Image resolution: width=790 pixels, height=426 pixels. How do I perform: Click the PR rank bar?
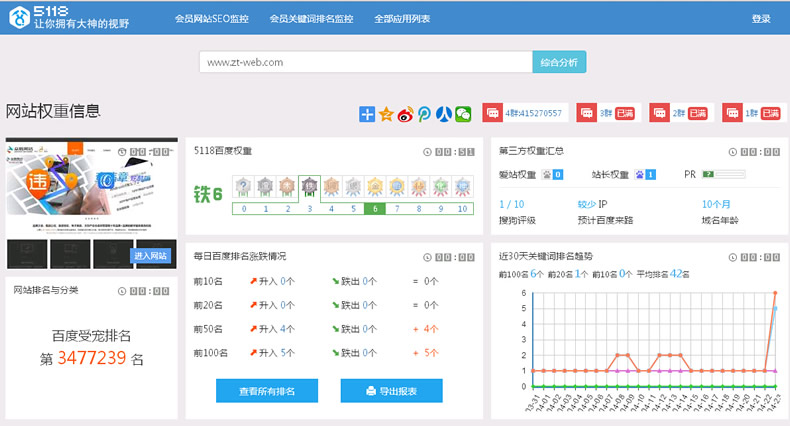point(723,174)
